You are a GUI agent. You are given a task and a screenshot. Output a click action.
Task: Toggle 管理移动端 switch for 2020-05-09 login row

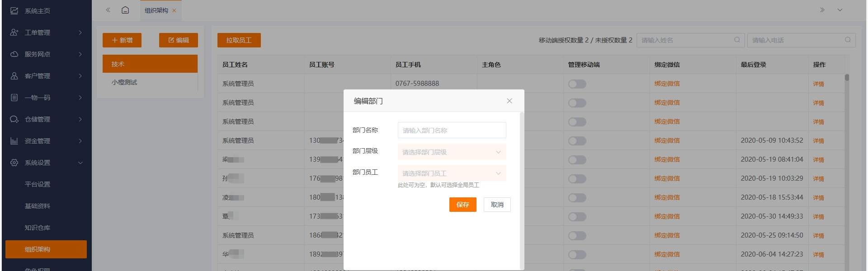[577, 141]
